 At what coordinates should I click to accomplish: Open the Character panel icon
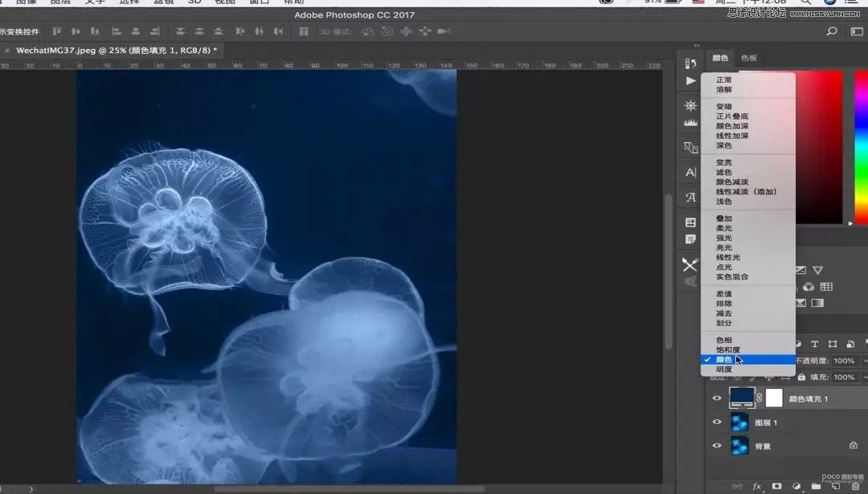[691, 172]
